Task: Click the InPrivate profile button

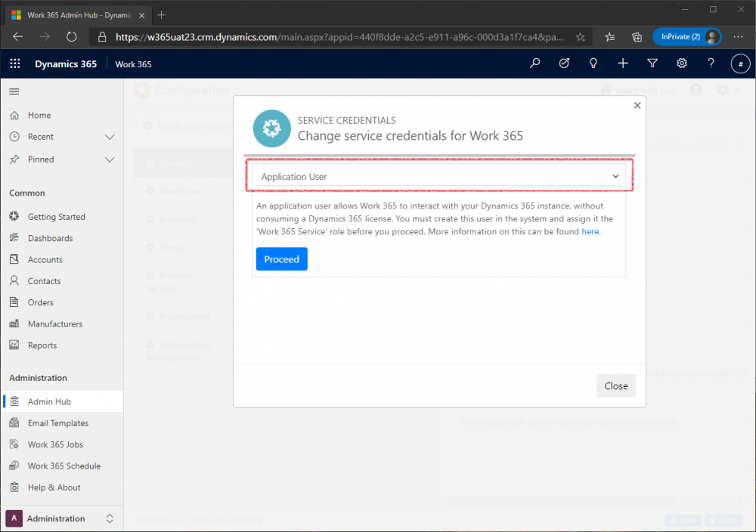Action: pyautogui.click(x=687, y=36)
